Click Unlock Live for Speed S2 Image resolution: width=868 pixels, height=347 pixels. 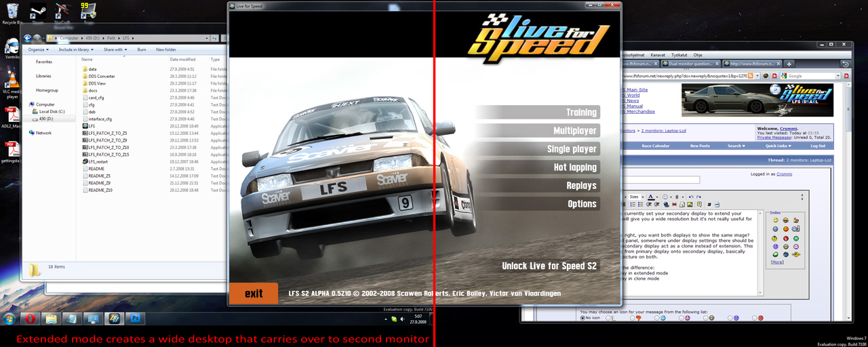549,266
